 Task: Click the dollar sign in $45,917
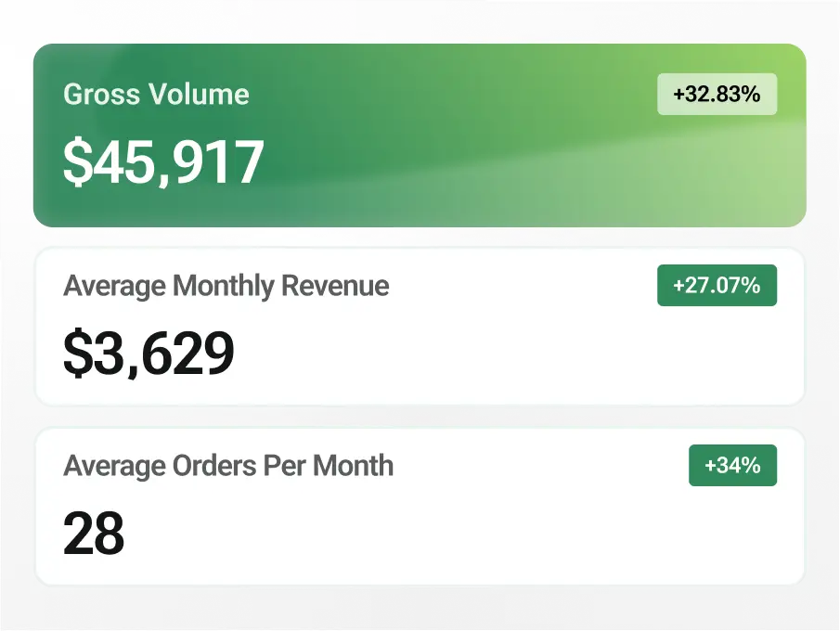(x=77, y=161)
